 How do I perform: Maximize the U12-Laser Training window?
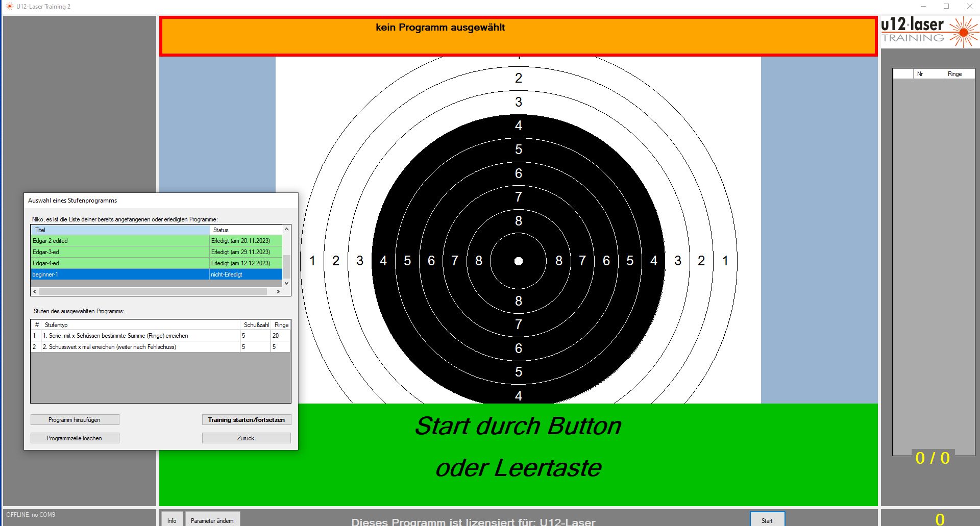946,7
